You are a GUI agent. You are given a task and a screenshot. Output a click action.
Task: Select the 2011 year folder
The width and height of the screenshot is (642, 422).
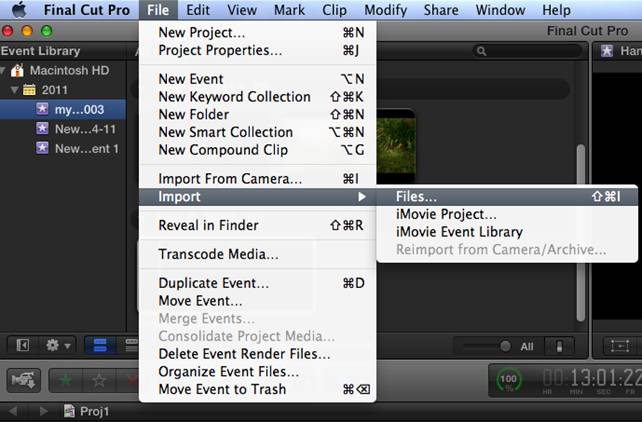point(54,90)
